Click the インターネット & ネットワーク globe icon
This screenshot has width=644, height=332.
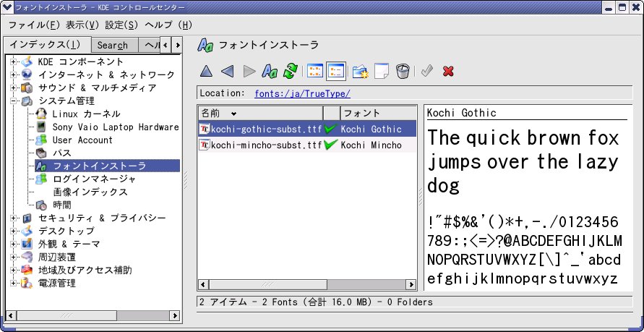pos(27,75)
